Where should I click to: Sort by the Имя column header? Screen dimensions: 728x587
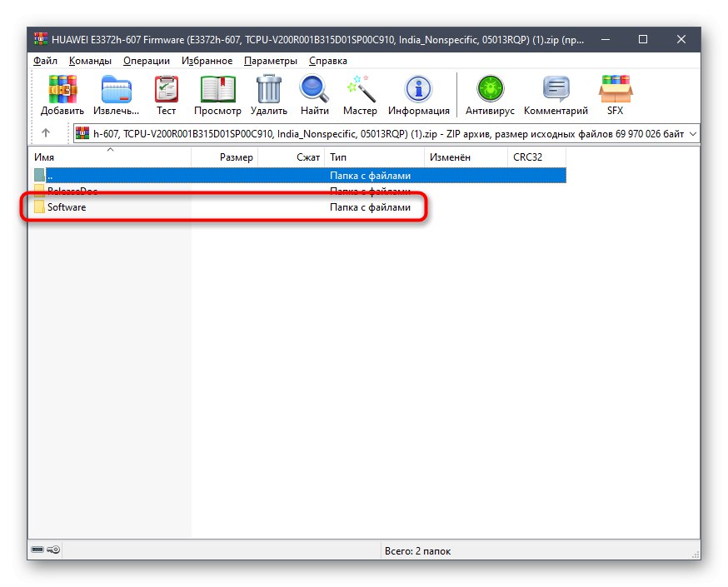coord(110,157)
